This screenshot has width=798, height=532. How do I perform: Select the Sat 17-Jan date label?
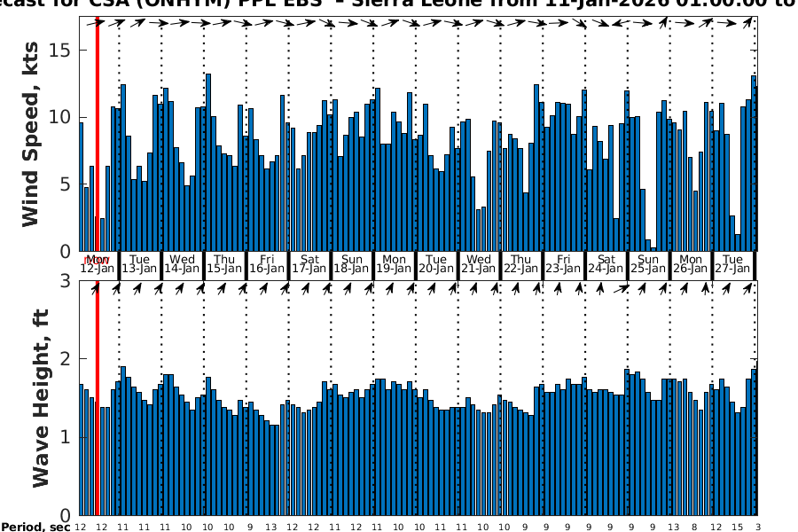[x=309, y=264]
